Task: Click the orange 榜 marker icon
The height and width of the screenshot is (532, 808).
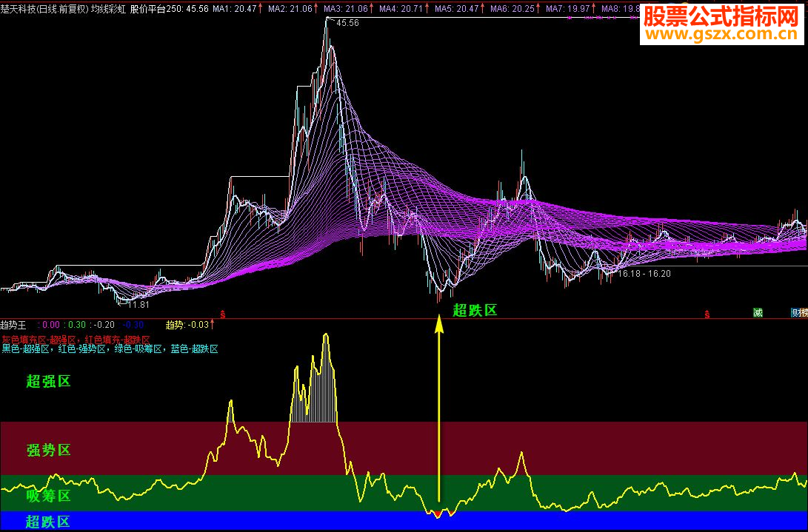Action: [804, 312]
